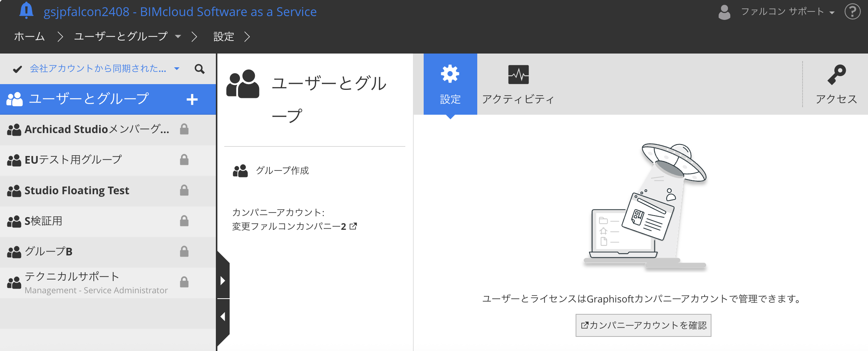Open gsjpfalcon2408 BIMcloud title link
This screenshot has height=351, width=868.
point(180,12)
